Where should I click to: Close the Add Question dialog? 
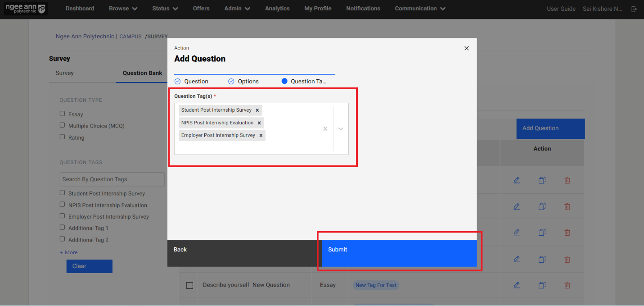(x=466, y=48)
